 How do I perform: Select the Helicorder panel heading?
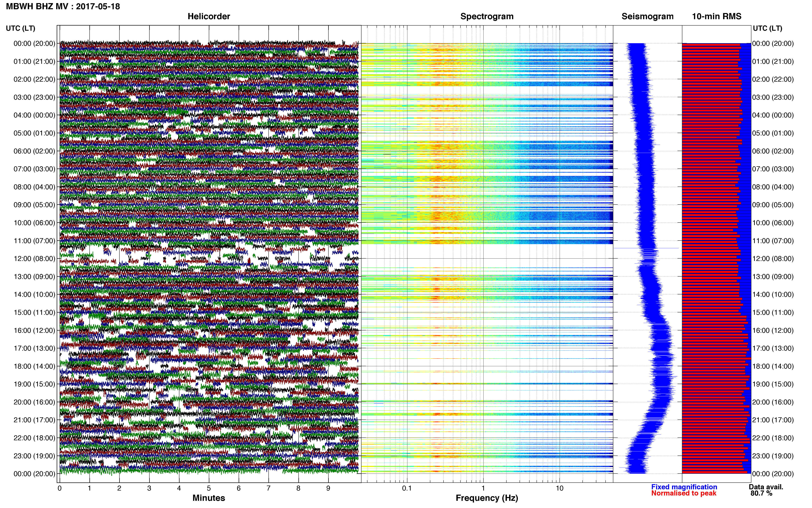click(x=209, y=16)
